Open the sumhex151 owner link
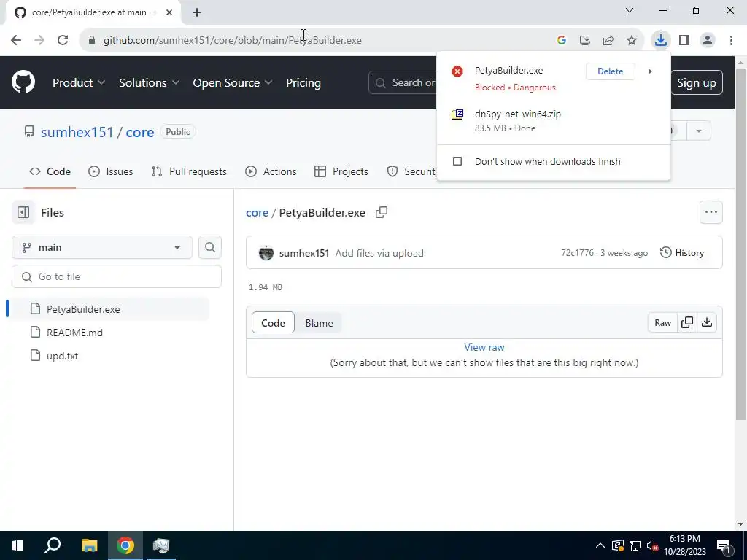This screenshot has width=747, height=560. 77,132
